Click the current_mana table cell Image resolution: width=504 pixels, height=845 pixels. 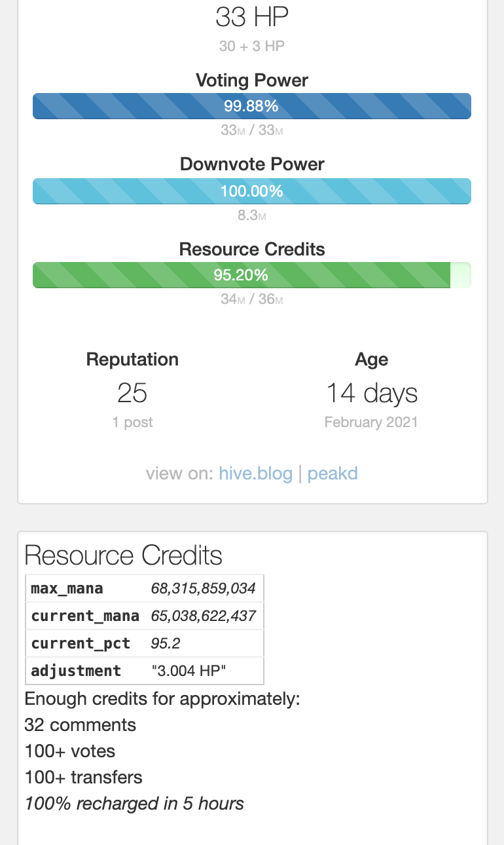click(85, 616)
